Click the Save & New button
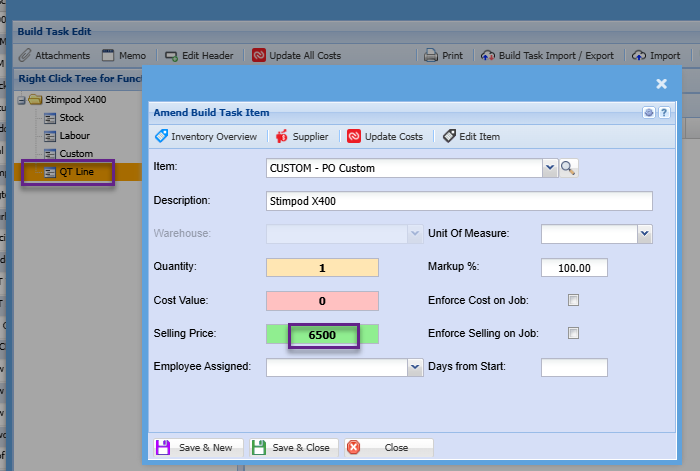 click(x=197, y=447)
